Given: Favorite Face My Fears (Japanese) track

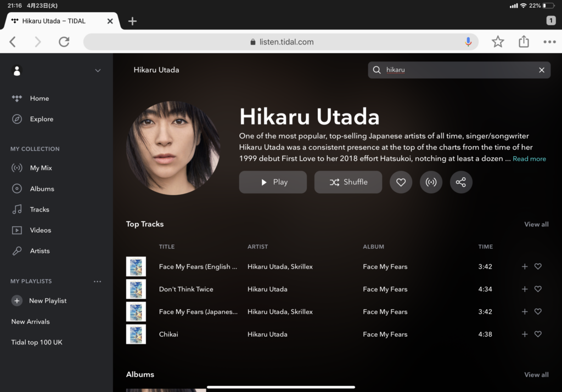Looking at the screenshot, I should (x=538, y=311).
